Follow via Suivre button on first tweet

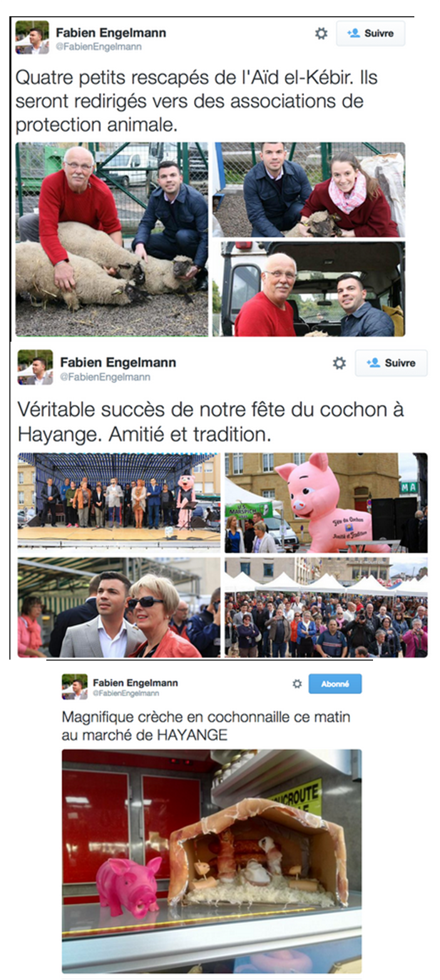click(371, 33)
